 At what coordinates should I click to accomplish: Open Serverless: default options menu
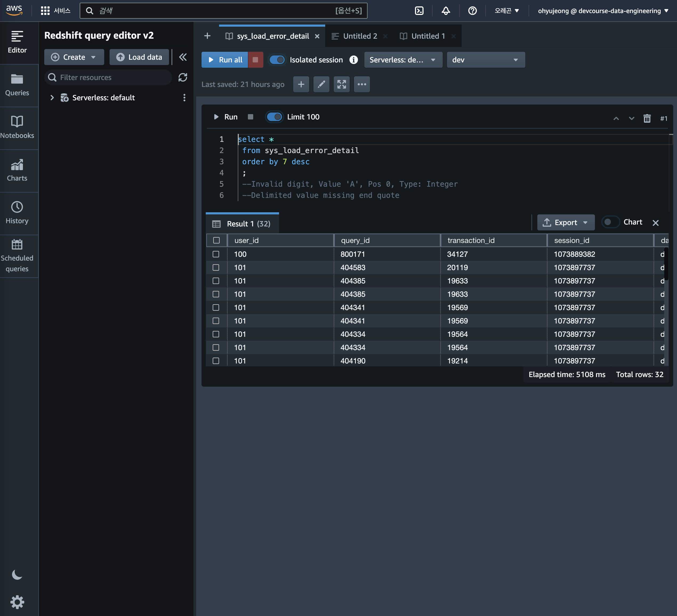tap(184, 97)
